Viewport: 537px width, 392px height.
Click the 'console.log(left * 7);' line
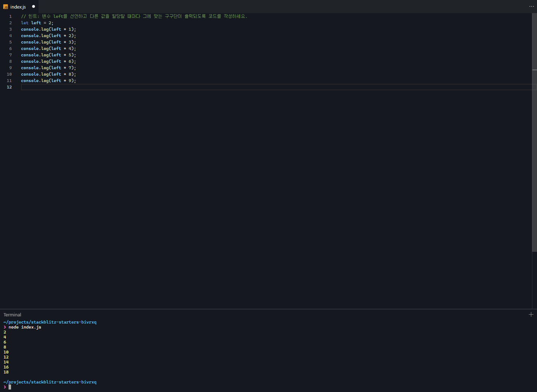pyautogui.click(x=49, y=68)
